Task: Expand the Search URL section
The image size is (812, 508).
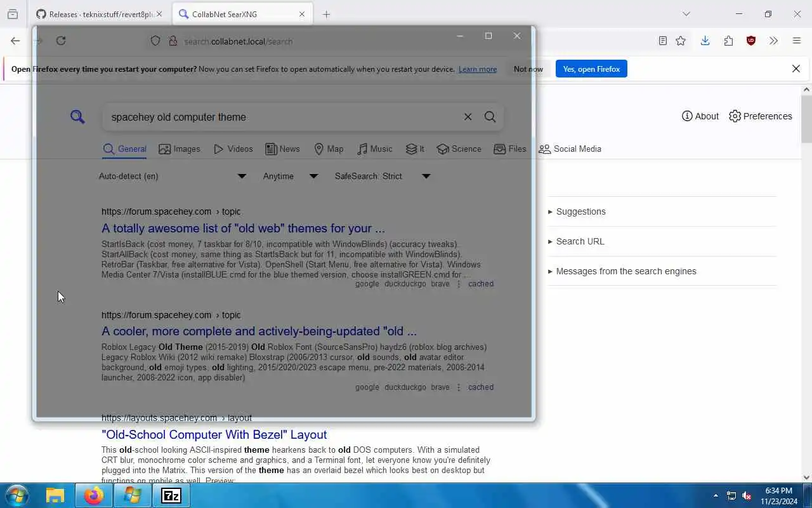Action: [x=576, y=241]
